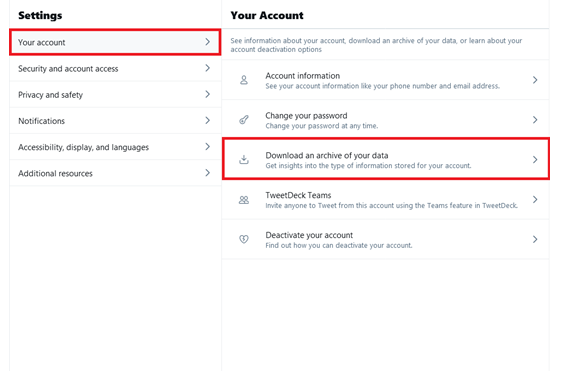Open Download an archive of your data
Image resolution: width=576 pixels, height=371 pixels.
[x=386, y=159]
